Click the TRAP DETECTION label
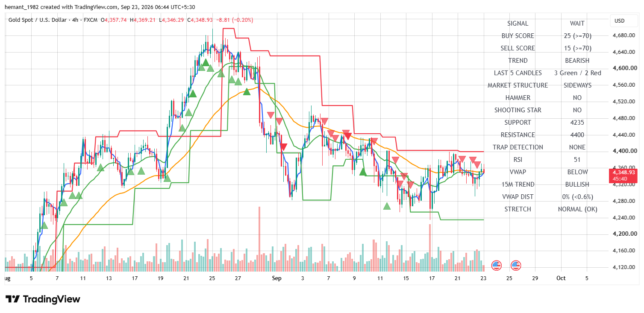This screenshot has width=644, height=313. [x=518, y=147]
